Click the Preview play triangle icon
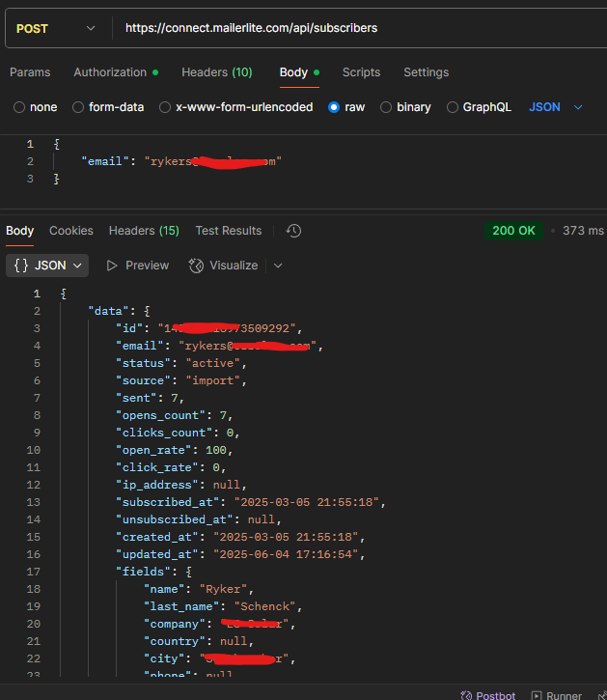Screen dimensions: 607x700 coord(112,266)
